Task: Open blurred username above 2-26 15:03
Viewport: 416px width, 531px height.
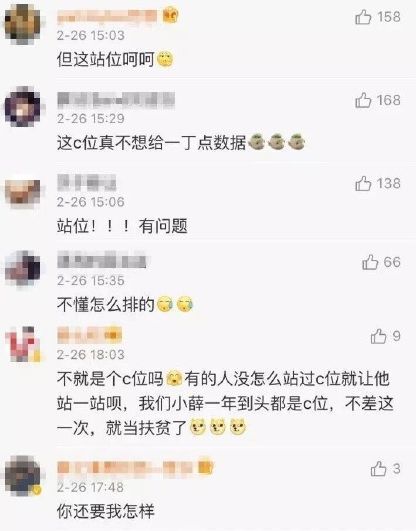Action: 107,17
